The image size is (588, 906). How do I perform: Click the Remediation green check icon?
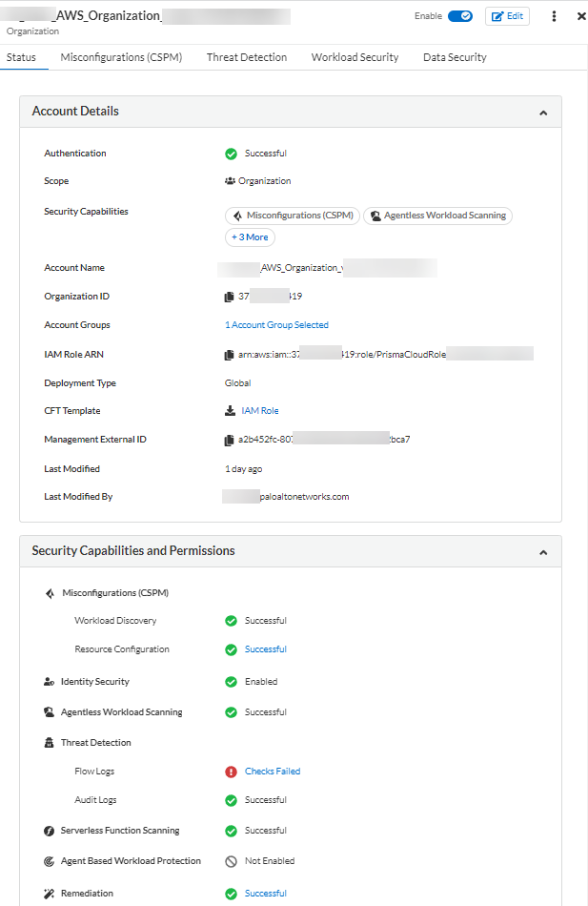pos(231,894)
